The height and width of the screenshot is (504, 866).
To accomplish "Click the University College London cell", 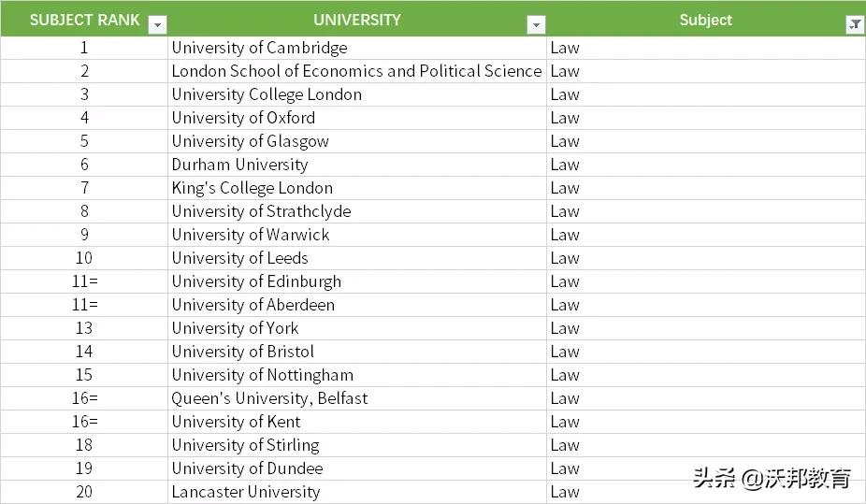I will 267,94.
